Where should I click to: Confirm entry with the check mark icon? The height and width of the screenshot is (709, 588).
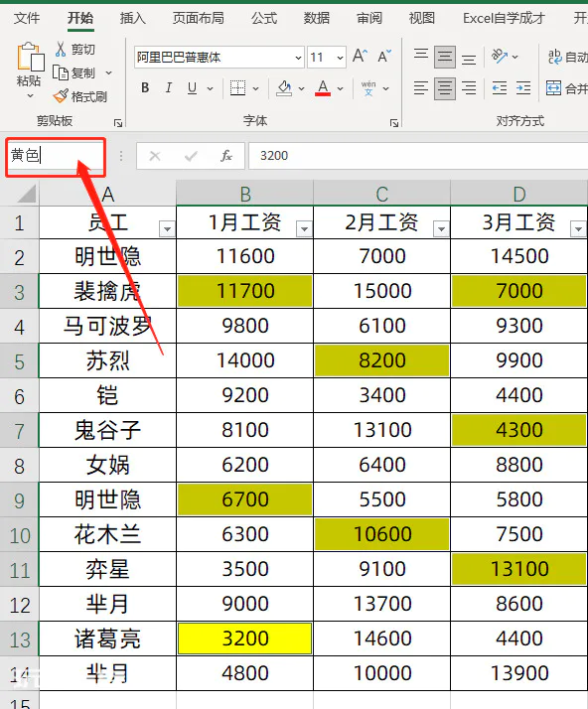click(191, 156)
